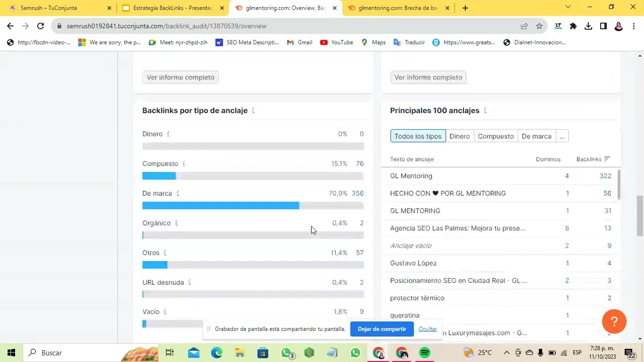The height and width of the screenshot is (362, 644).
Task: Open the Compuesto info icon
Action: pyautogui.click(x=184, y=164)
